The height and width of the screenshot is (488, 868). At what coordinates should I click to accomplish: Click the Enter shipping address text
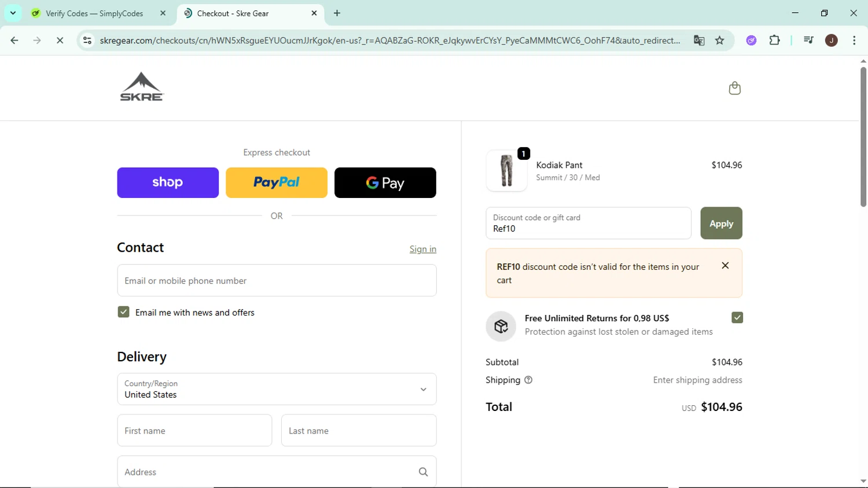[697, 380]
